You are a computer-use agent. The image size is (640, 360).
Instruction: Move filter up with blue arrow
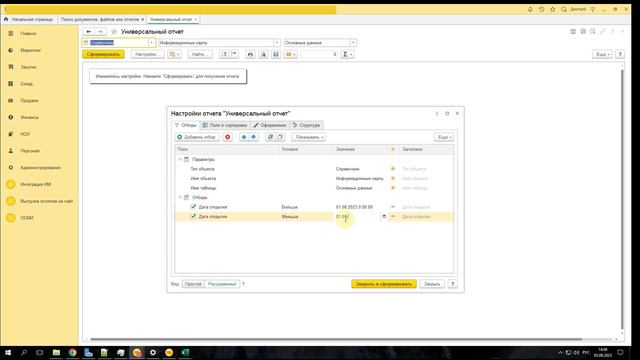click(244, 137)
